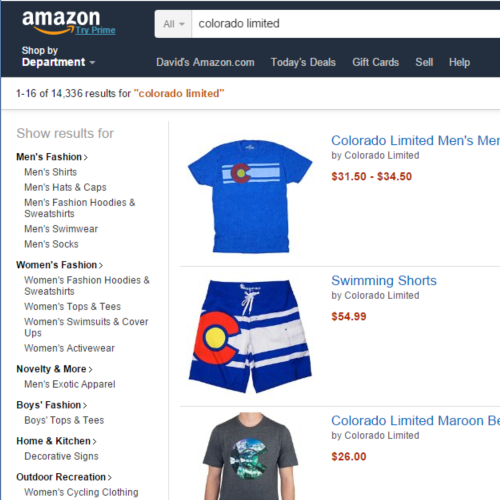Open Gift Cards in navigation bar
This screenshot has height=500, width=500.
376,62
